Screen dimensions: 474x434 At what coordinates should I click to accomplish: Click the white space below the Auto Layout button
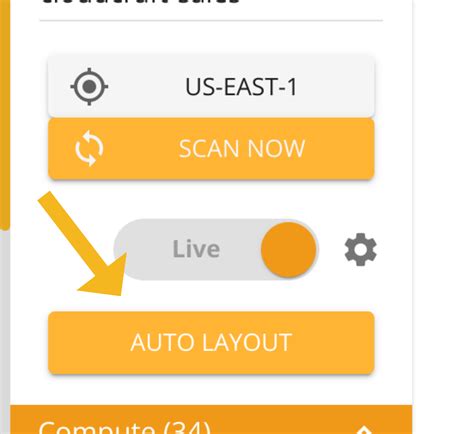pos(211,389)
